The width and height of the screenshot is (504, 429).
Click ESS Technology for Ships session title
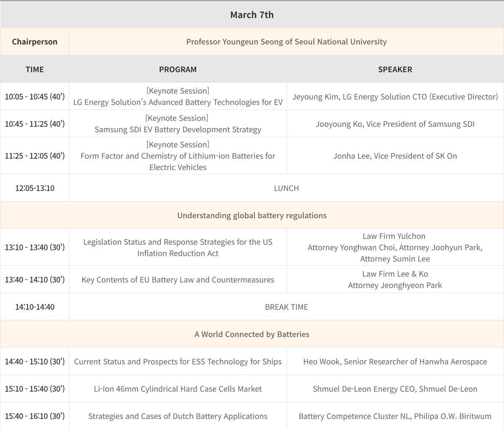178,361
